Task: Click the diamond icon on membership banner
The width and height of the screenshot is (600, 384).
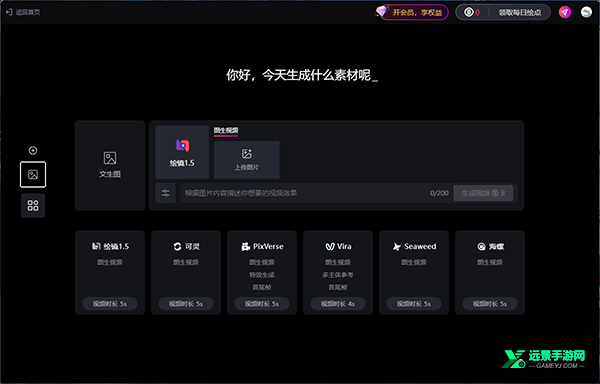Action: click(x=381, y=11)
